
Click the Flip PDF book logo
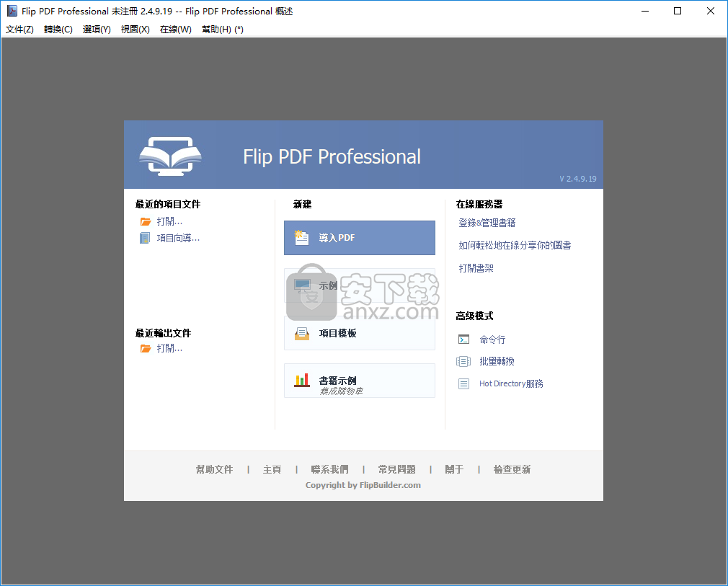coord(170,156)
